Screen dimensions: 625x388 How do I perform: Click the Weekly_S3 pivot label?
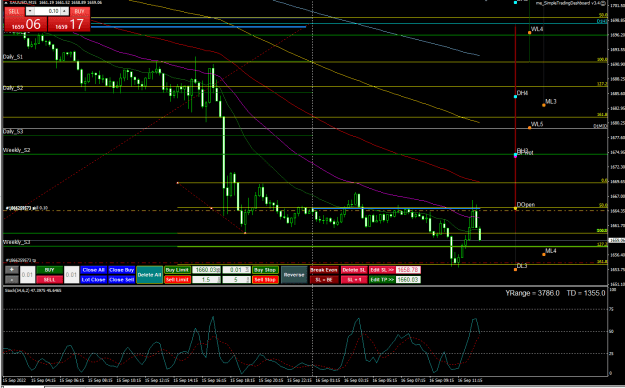pyautogui.click(x=16, y=242)
